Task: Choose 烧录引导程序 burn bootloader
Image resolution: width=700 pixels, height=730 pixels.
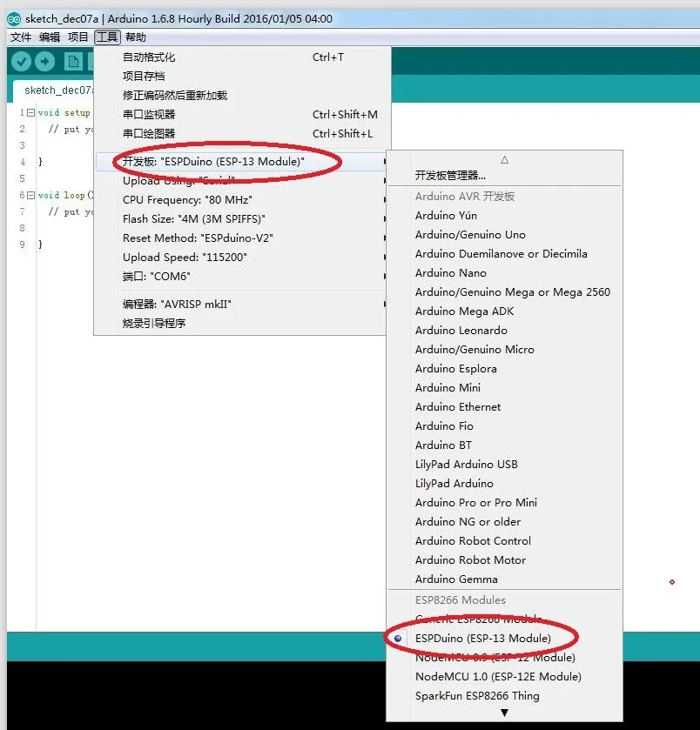Action: point(242,323)
